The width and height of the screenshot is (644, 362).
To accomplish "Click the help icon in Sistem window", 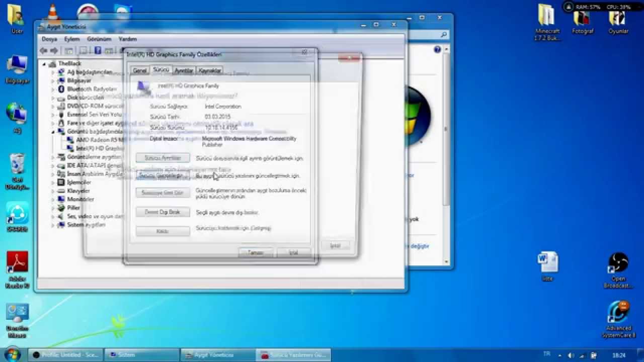I will (x=437, y=49).
